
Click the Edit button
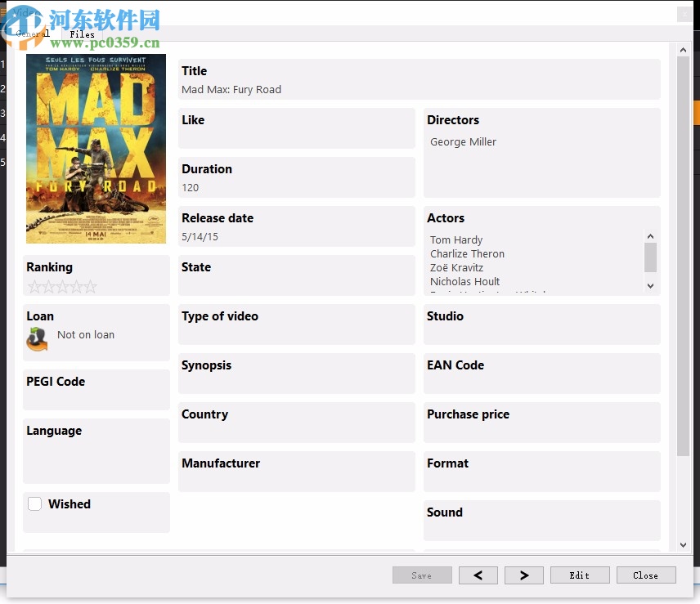pos(580,575)
